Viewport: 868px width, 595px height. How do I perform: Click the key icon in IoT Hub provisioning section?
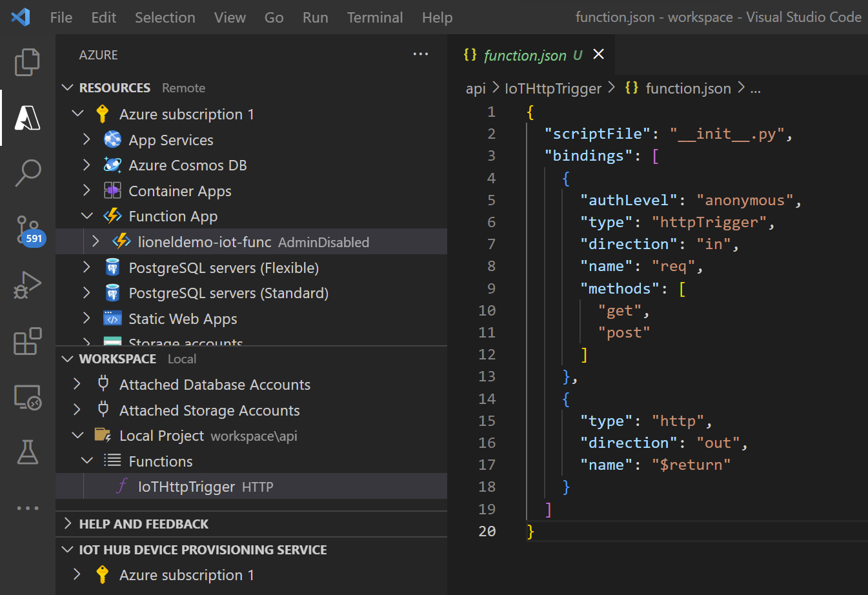tap(102, 574)
